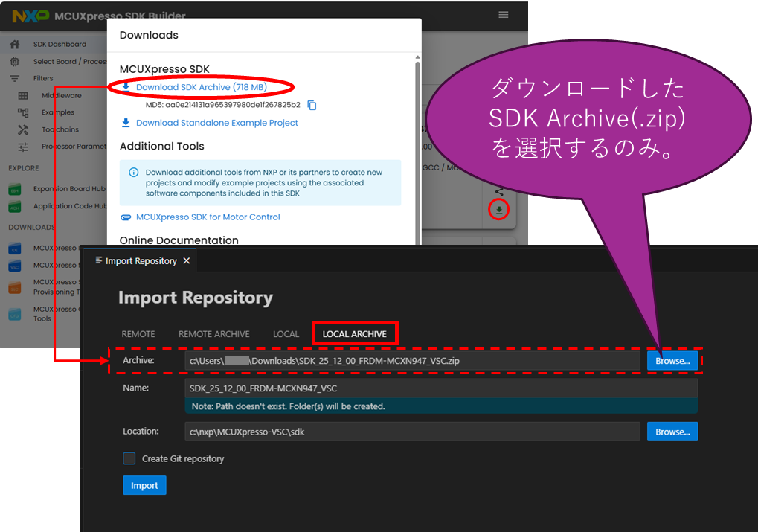Screen dimensions: 758x532
Task: Click the Toolchains wrench icon in the sidebar
Action: pos(23,129)
